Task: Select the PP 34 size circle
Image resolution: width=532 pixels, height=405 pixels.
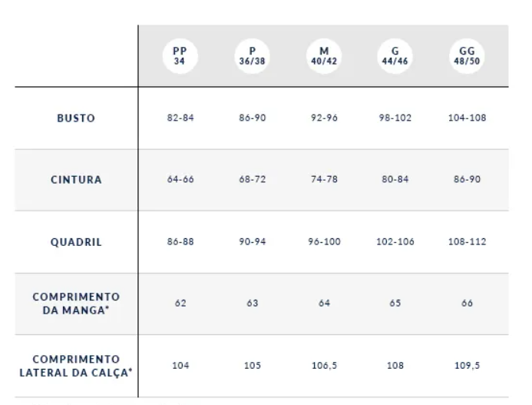Action: pos(180,56)
